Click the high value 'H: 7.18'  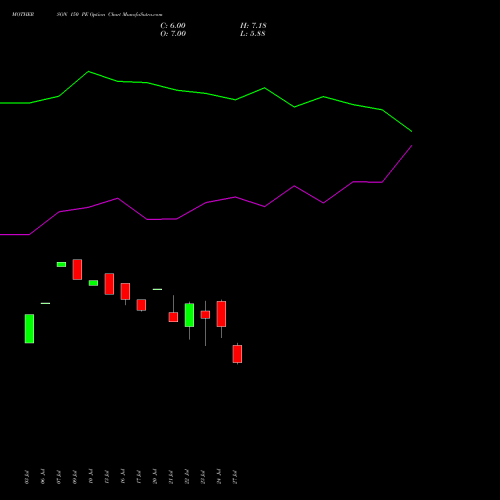click(253, 26)
